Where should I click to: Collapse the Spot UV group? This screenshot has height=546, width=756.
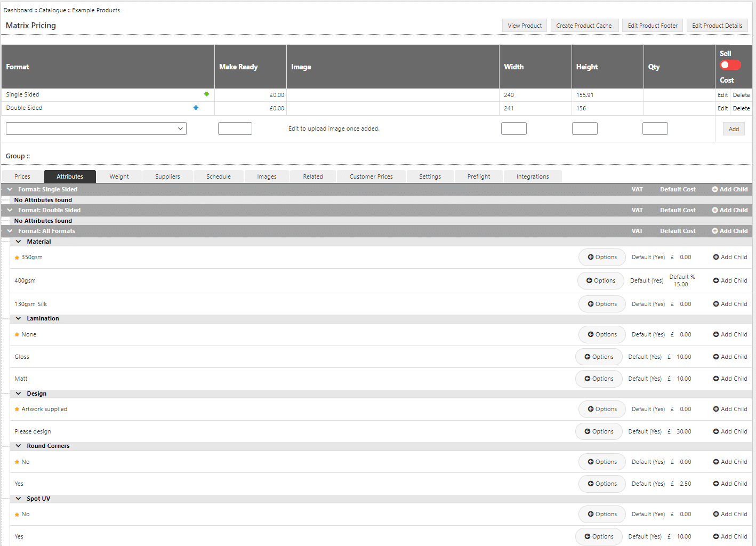(x=19, y=499)
